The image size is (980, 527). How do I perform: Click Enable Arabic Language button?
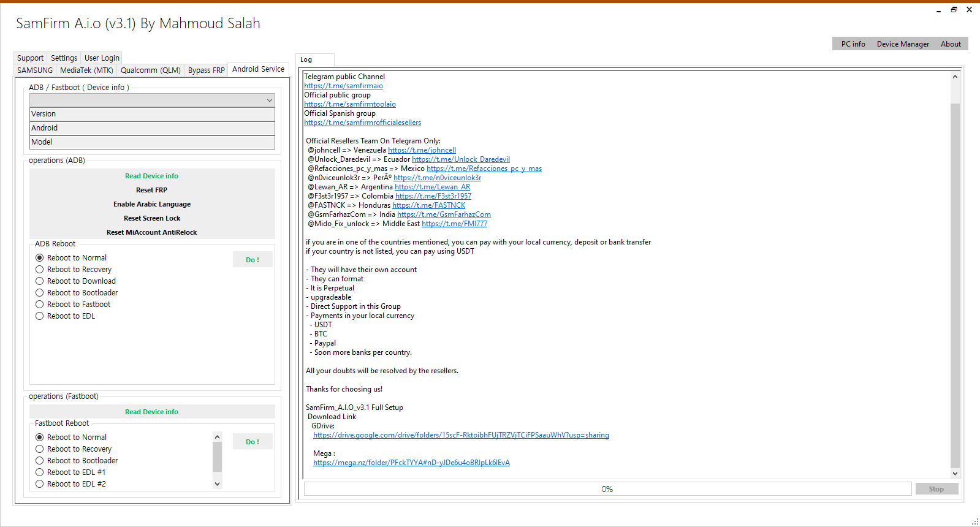coord(152,204)
